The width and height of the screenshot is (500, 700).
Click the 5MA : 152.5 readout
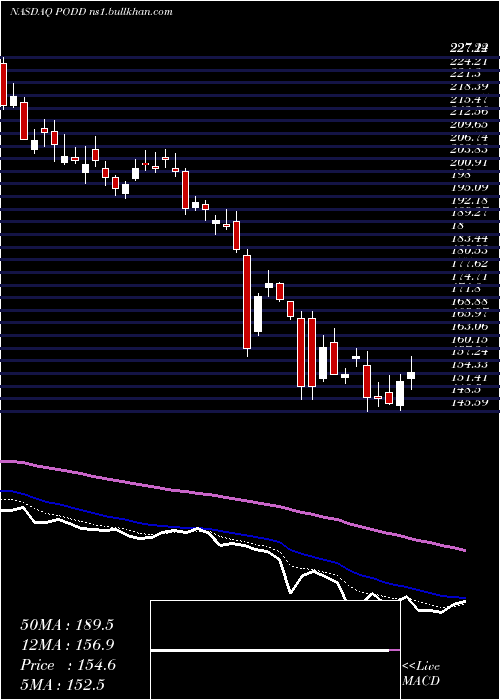click(x=64, y=684)
